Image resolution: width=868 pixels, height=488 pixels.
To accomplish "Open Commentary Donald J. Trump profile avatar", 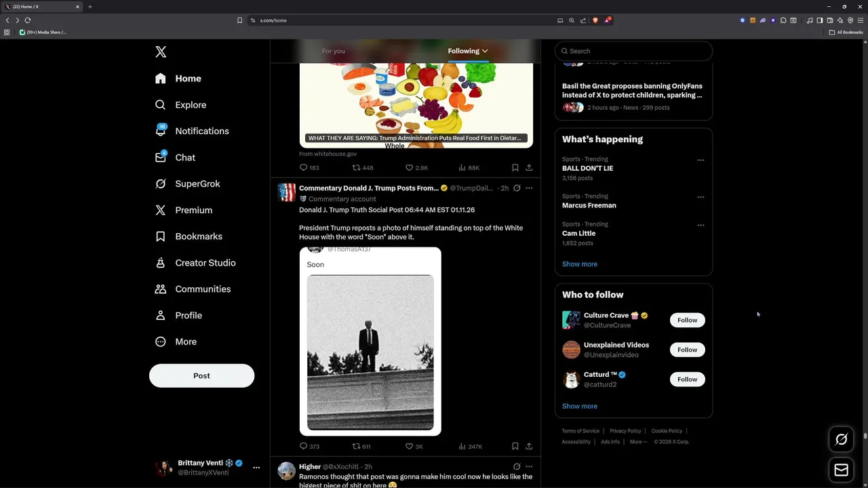I will [x=287, y=192].
